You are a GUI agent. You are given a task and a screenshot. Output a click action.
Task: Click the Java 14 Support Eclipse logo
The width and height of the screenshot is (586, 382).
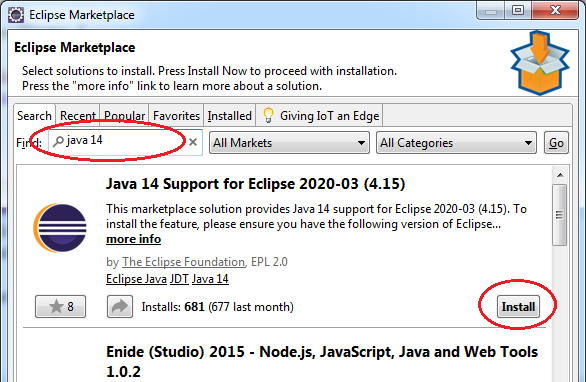[x=60, y=228]
